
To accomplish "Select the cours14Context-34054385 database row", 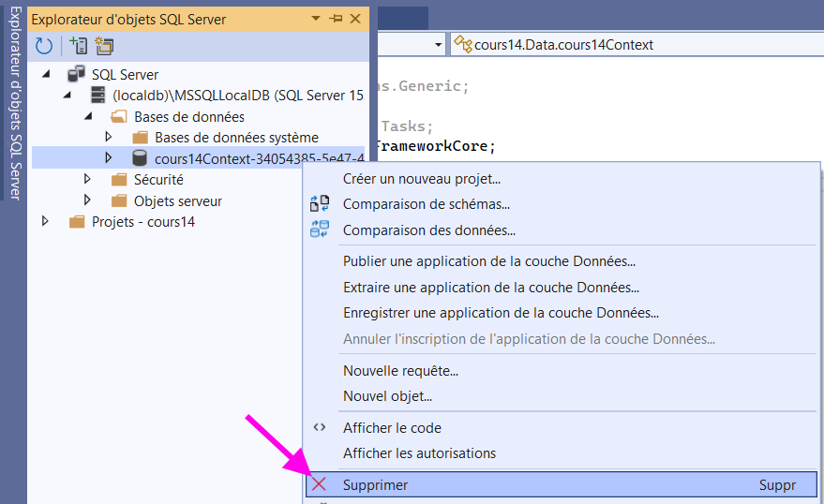I will [198, 157].
